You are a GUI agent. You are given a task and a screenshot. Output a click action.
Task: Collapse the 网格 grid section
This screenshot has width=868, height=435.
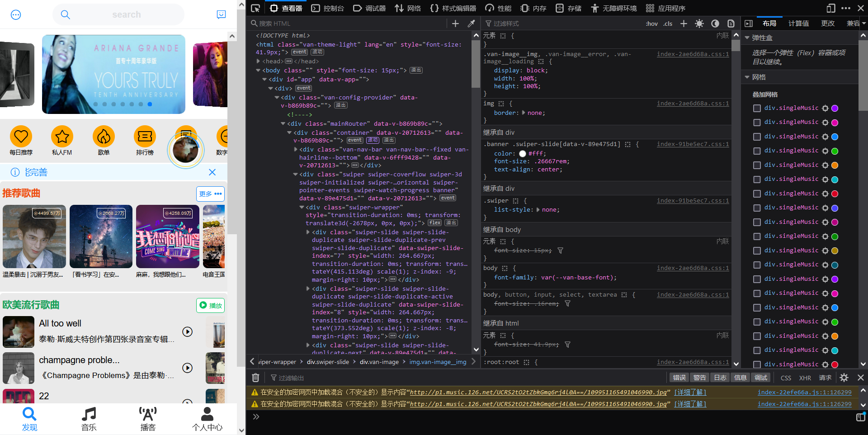(x=747, y=77)
